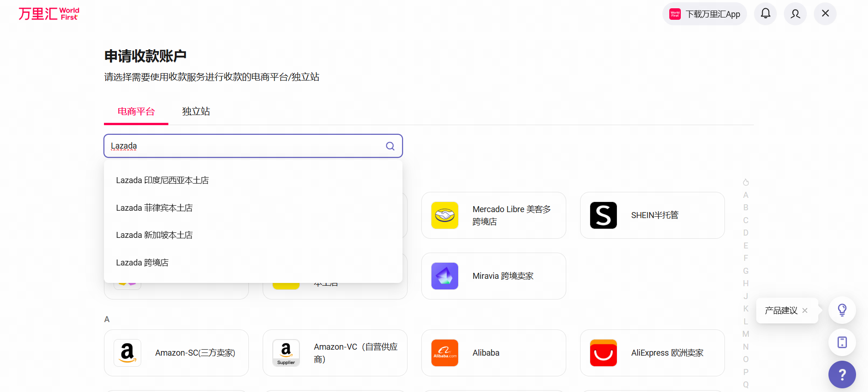Click the WorldFirst 万里汇 logo

[x=49, y=14]
